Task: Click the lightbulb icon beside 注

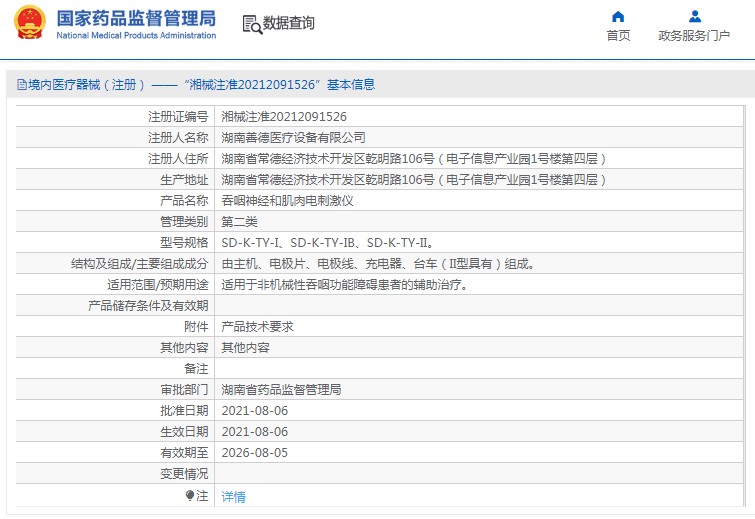Action: click(189, 496)
